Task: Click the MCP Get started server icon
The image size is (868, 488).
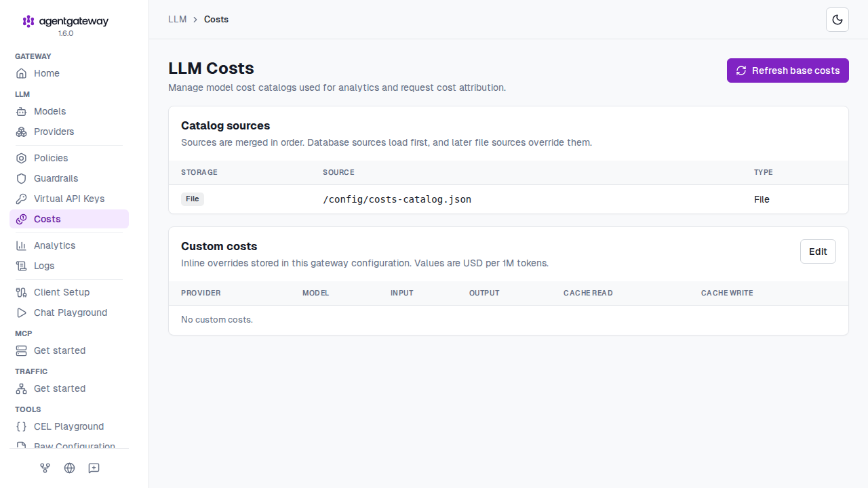Action: click(x=21, y=350)
